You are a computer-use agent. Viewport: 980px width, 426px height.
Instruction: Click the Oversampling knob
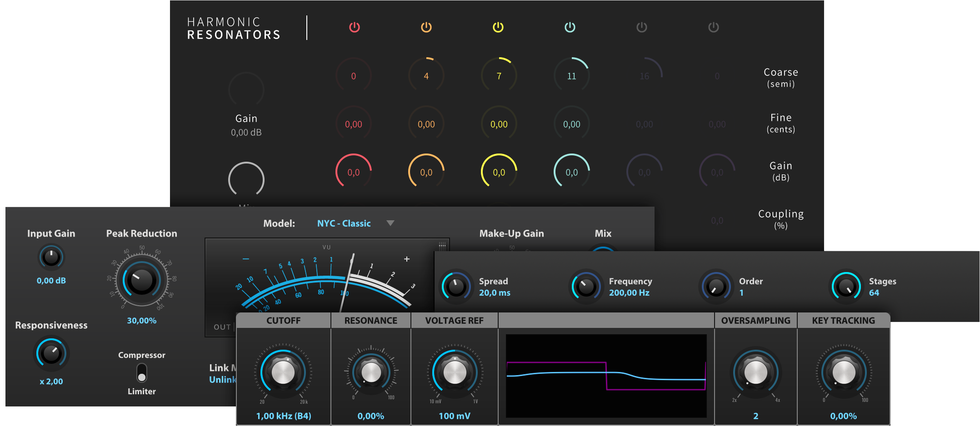(x=755, y=372)
